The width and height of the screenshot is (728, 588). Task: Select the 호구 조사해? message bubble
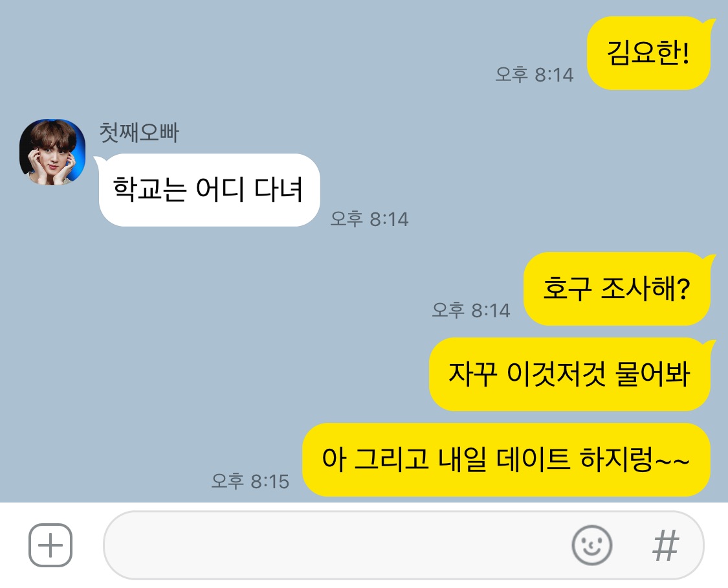617,288
